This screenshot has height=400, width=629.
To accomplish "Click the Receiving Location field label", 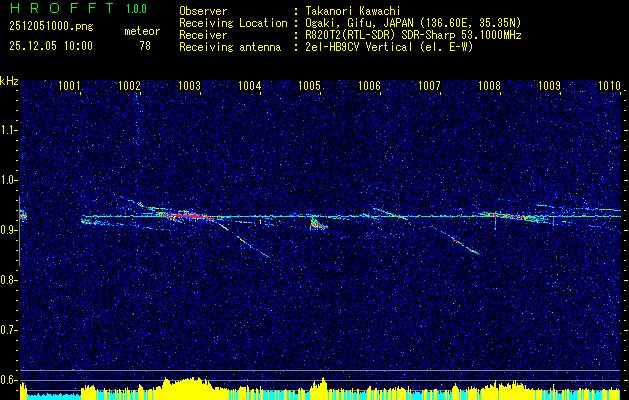I will click(233, 23).
